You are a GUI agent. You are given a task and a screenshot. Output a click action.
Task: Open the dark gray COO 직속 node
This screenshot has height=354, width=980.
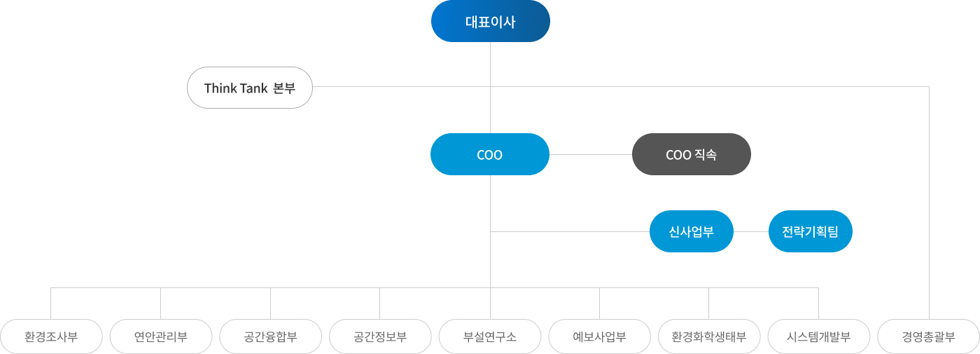(x=691, y=154)
